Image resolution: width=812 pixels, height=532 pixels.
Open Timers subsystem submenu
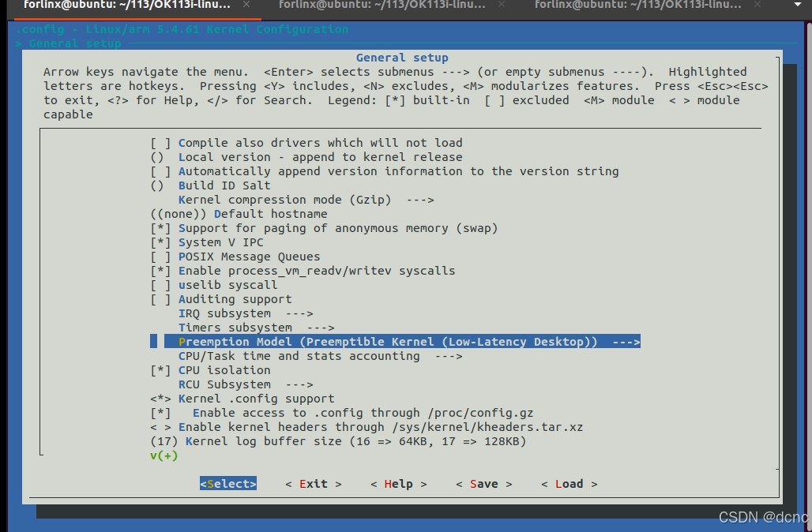pos(257,328)
